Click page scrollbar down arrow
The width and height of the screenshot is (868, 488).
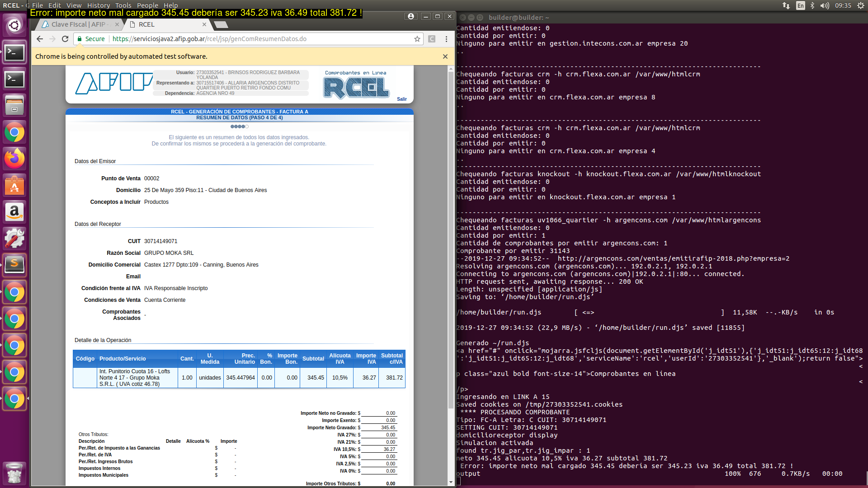pos(451,482)
